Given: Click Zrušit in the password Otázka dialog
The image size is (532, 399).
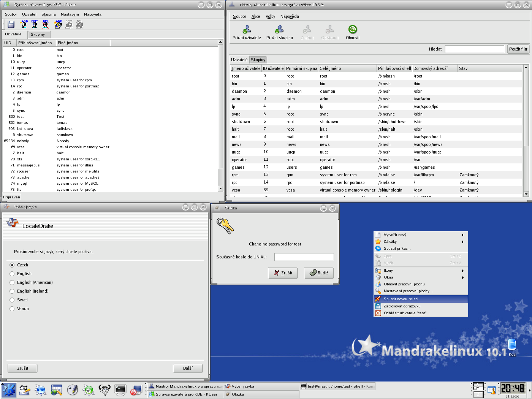Looking at the screenshot, I should (283, 273).
